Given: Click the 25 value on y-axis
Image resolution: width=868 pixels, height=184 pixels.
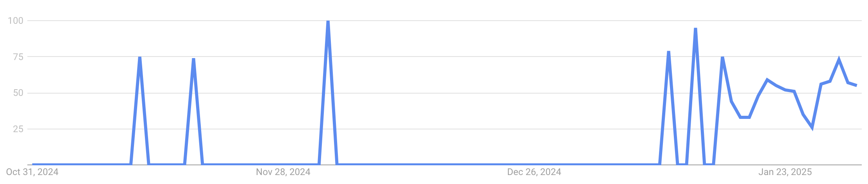Looking at the screenshot, I should point(18,129).
